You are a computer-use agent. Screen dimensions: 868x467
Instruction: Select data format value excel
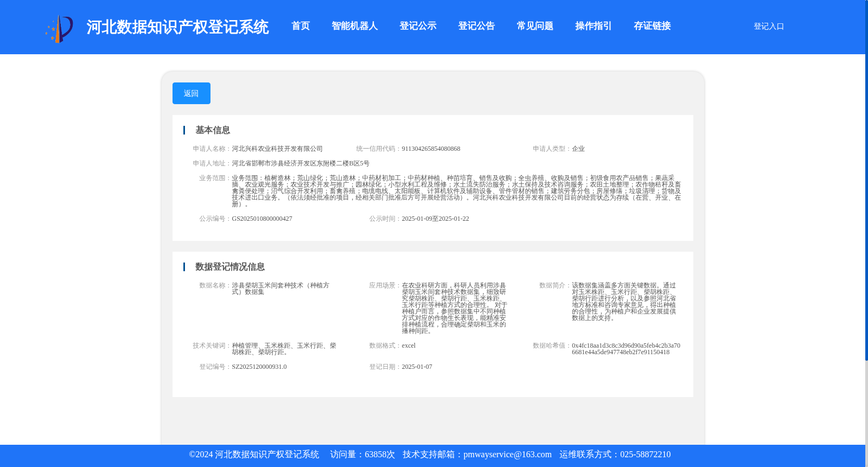[x=409, y=346]
